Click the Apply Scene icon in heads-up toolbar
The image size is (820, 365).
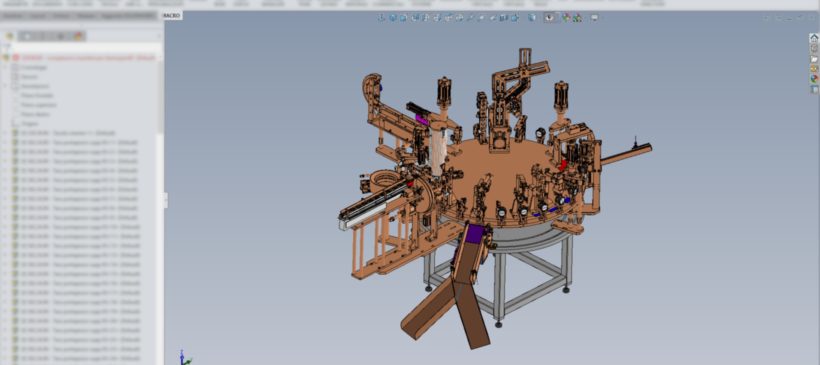pos(577,18)
